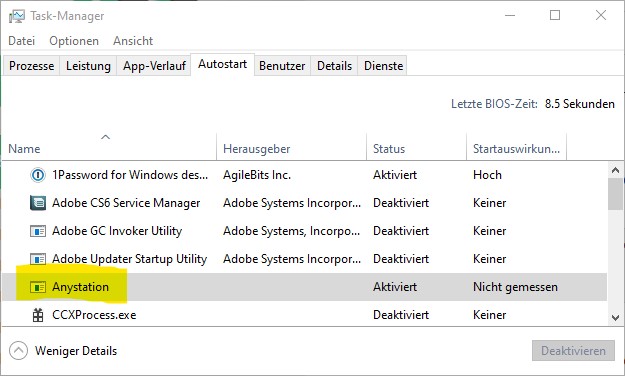Click the 8.5 Sekunden BIOS time value

[x=580, y=104]
